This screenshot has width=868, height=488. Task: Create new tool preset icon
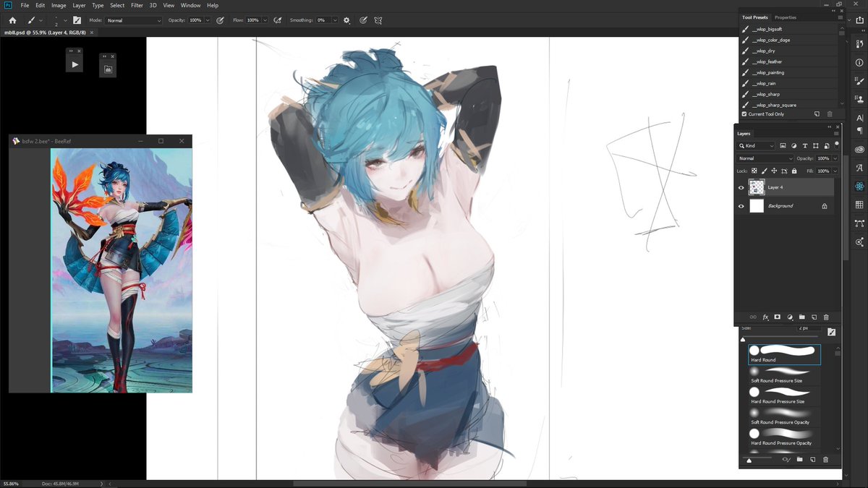[817, 114]
